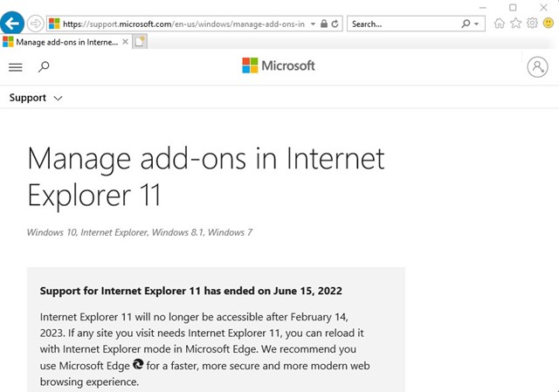559x392 pixels.
Task: Close the Manage add-ons tab
Action: pos(125,41)
